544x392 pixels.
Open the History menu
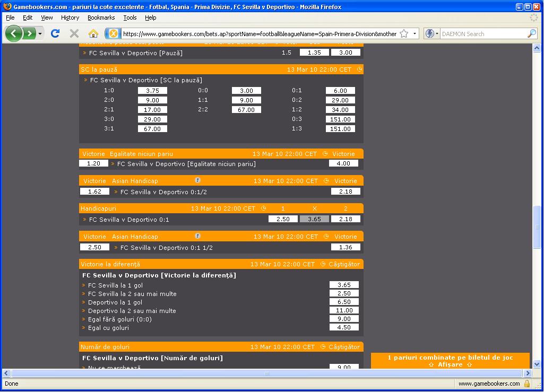click(x=70, y=18)
